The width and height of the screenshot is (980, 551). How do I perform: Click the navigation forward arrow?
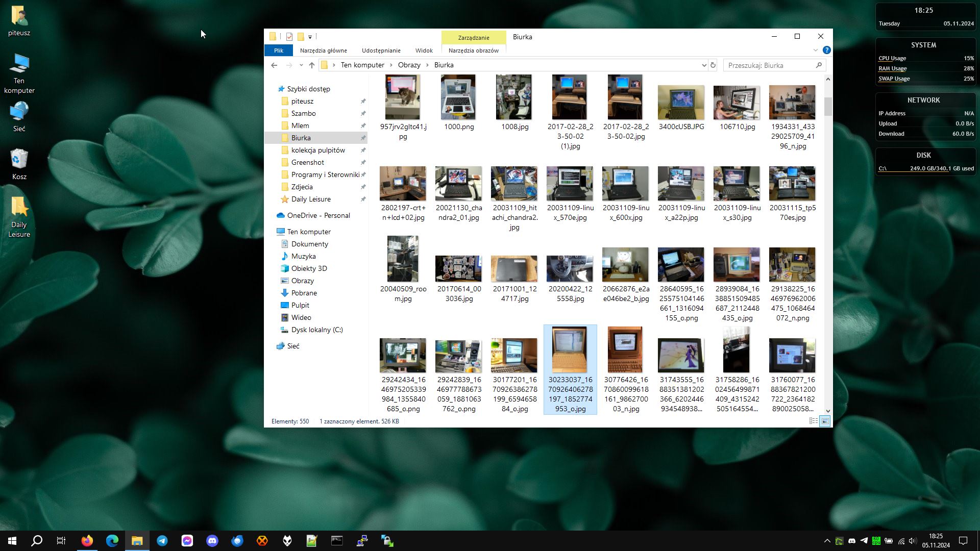288,65
